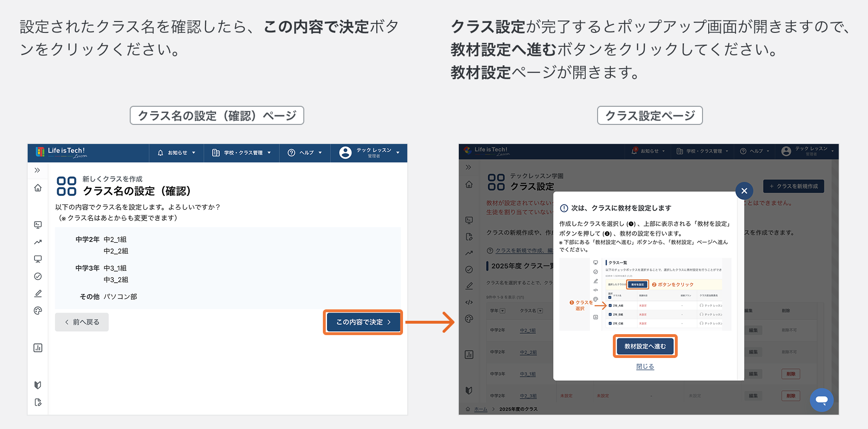Toggle the 2年_B組 checkbox in popup illustration

tap(610, 315)
